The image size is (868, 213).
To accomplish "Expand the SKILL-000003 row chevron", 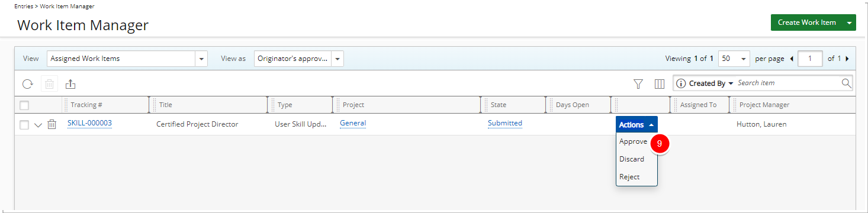I will point(38,125).
